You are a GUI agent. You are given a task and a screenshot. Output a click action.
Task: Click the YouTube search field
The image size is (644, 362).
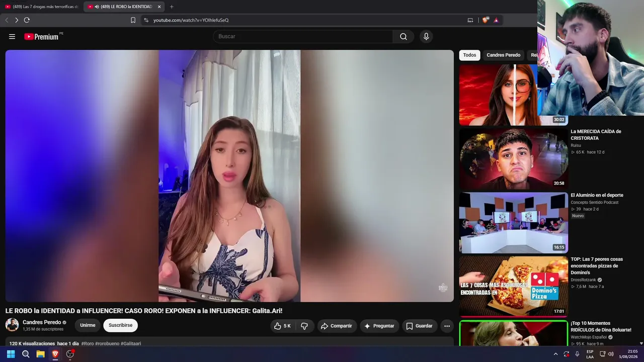tap(303, 37)
